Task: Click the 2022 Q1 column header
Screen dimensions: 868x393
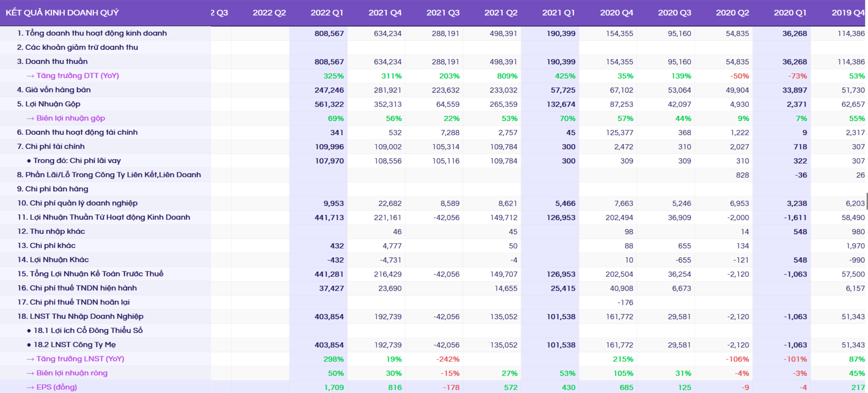Action: [x=327, y=13]
